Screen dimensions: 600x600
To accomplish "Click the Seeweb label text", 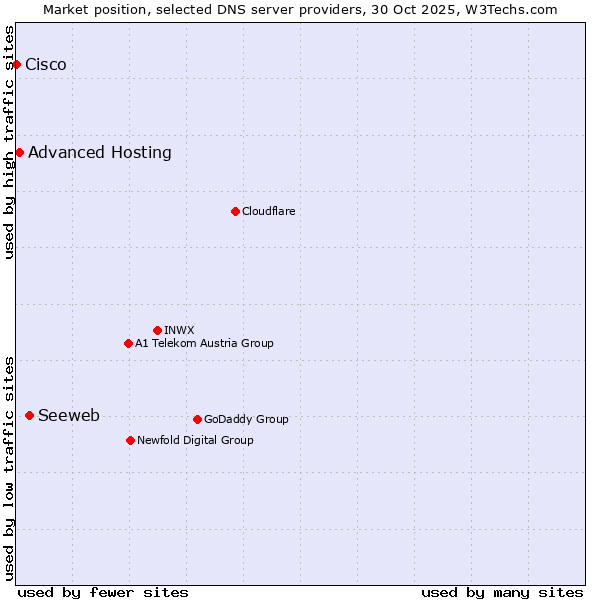I will tap(69, 416).
